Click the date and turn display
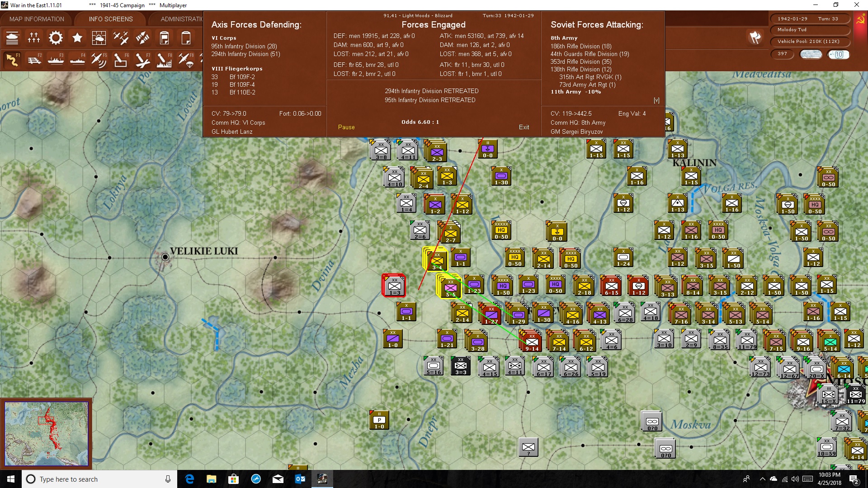Screen dimensions: 868x488 [x=809, y=19]
